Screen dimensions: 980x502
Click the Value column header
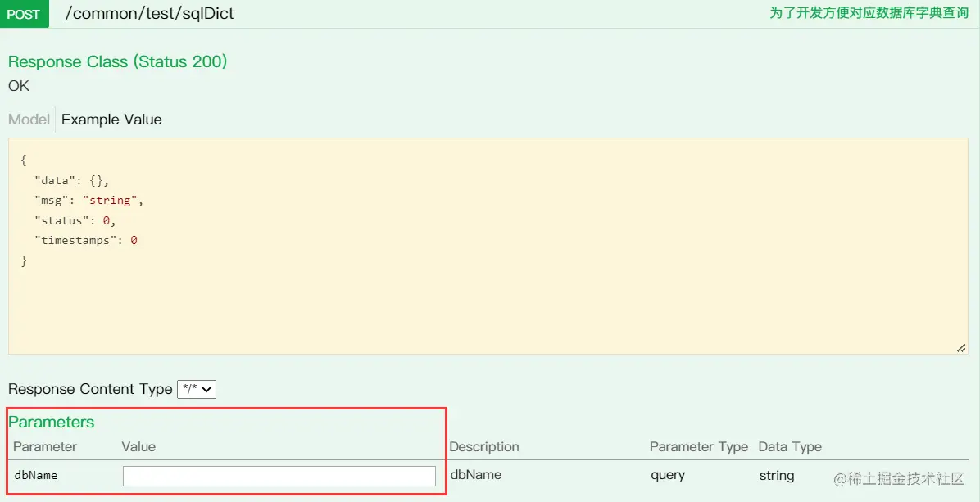click(138, 447)
